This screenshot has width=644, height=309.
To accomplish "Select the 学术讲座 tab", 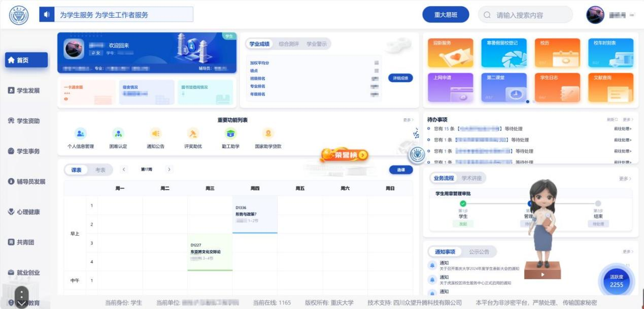I will pyautogui.click(x=471, y=178).
